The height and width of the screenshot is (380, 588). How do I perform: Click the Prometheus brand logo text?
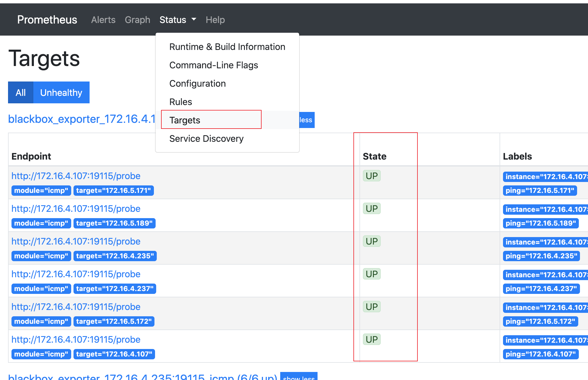[x=47, y=20]
